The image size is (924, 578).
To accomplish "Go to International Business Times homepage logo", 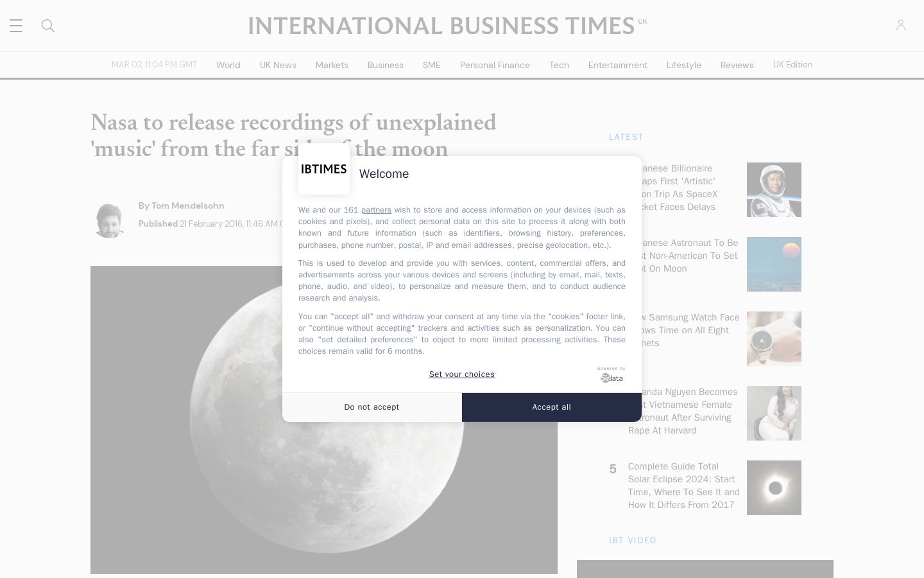I will [x=447, y=26].
